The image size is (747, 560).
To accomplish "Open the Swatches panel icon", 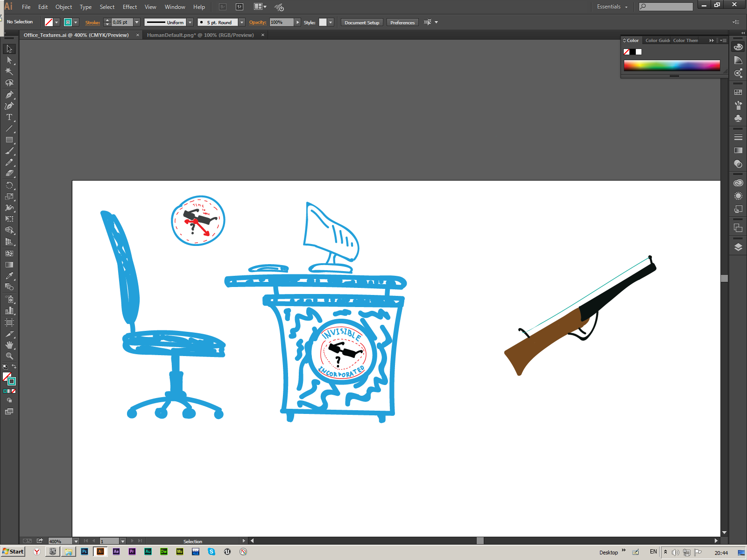I will pyautogui.click(x=738, y=92).
